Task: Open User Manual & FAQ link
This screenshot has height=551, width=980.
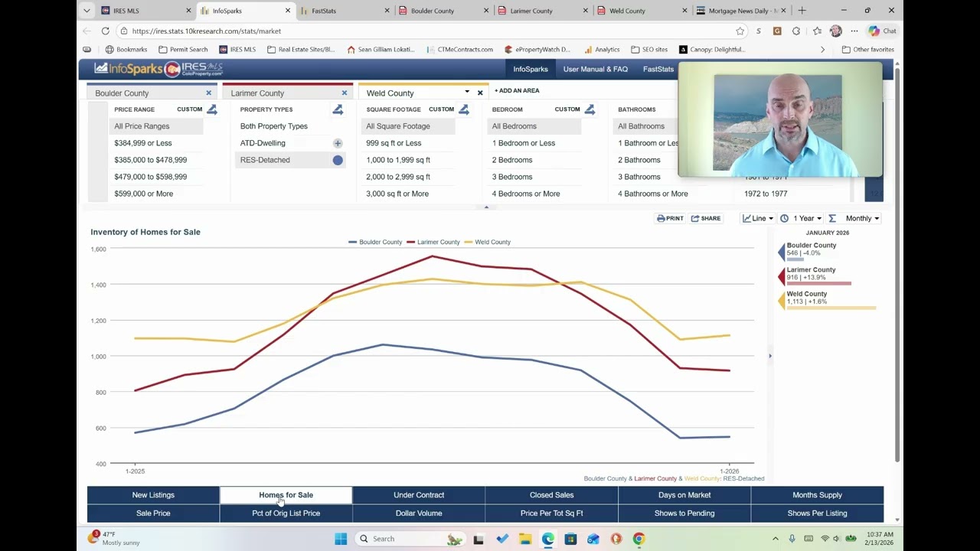Action: 596,69
